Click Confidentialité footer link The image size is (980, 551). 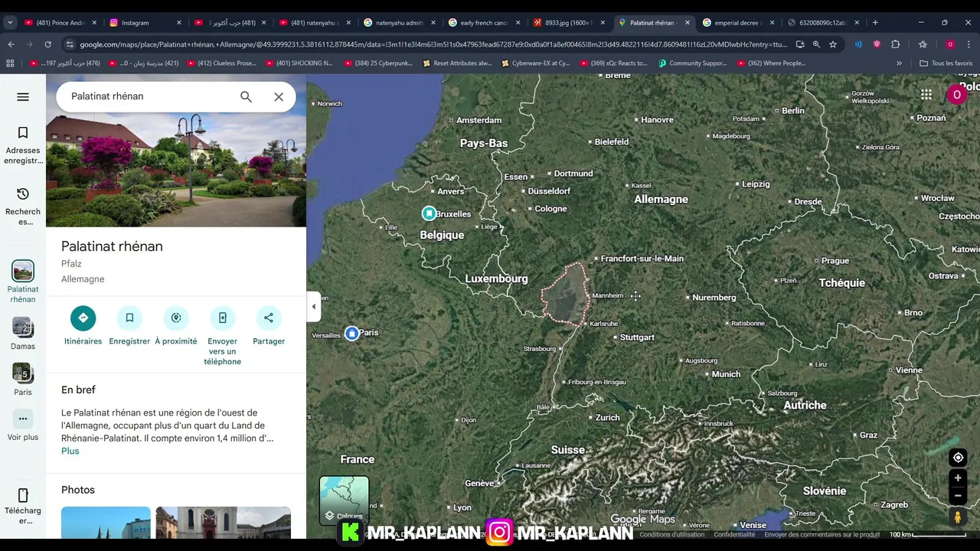[734, 535]
